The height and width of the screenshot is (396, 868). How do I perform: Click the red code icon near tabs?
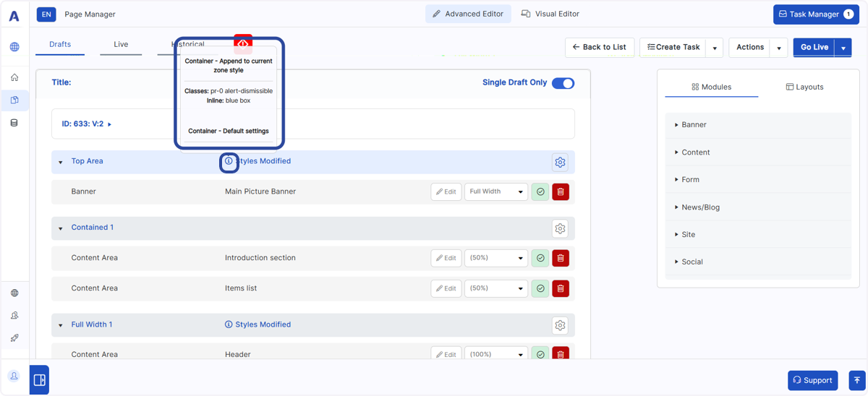(243, 43)
